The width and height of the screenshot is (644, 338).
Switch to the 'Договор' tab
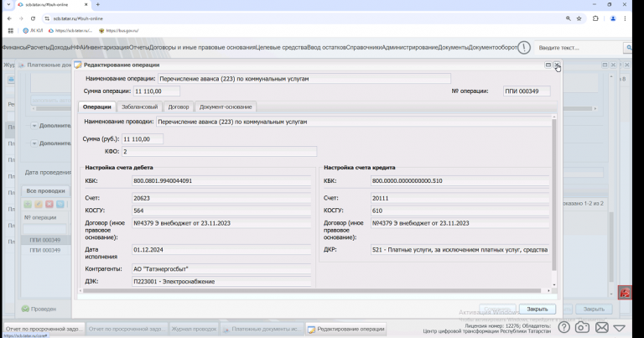pos(179,107)
